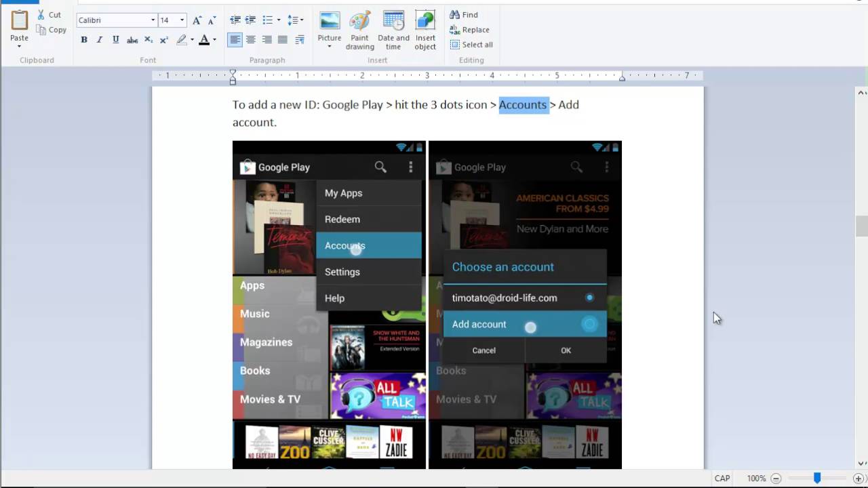This screenshot has height=488, width=868.
Task: Align text to the left
Action: (235, 40)
